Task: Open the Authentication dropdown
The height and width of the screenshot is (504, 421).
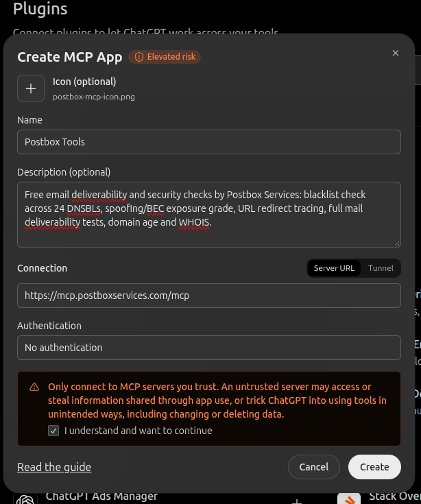Action: (209, 348)
